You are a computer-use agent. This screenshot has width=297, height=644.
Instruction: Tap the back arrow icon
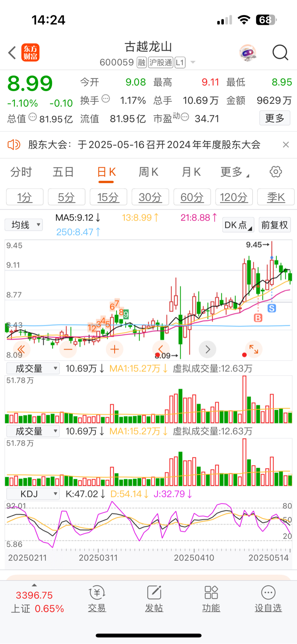[12, 53]
